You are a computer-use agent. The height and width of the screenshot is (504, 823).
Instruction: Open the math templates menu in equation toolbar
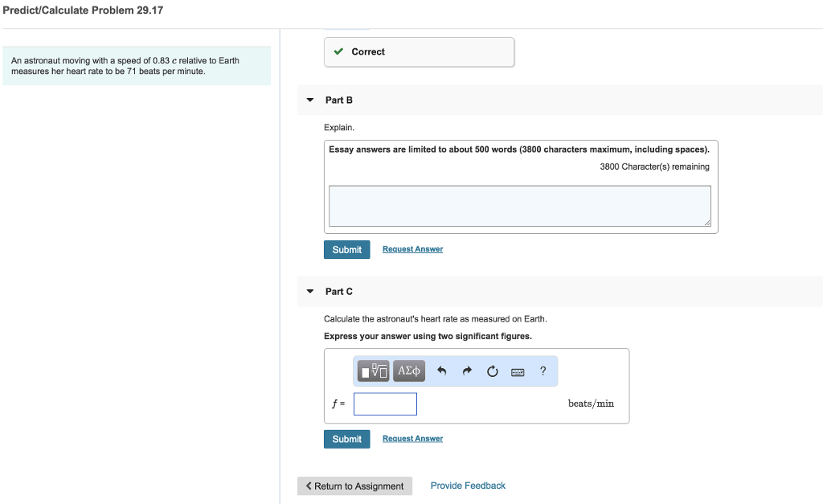371,371
